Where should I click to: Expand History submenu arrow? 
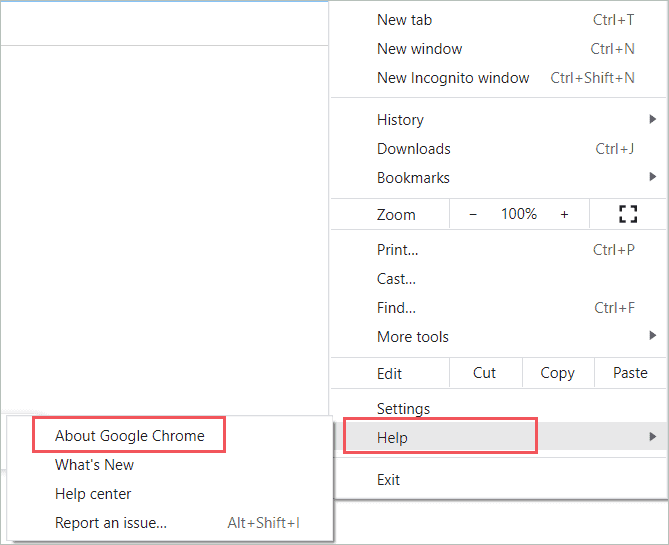tap(652, 119)
